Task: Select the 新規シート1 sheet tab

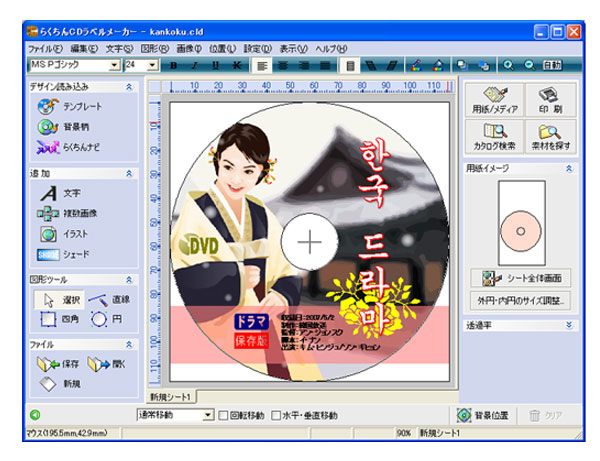Action: [x=171, y=397]
